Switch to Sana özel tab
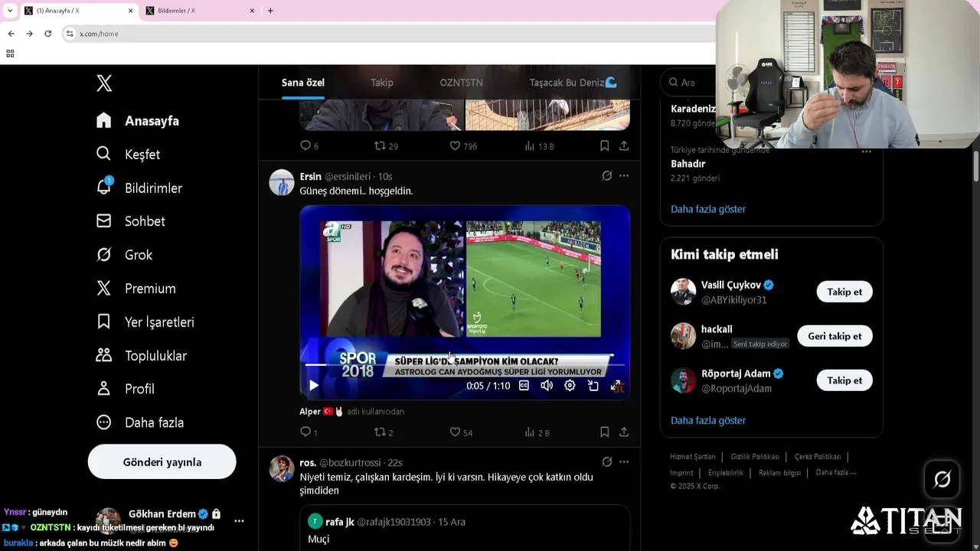Image resolution: width=980 pixels, height=551 pixels. [x=303, y=83]
